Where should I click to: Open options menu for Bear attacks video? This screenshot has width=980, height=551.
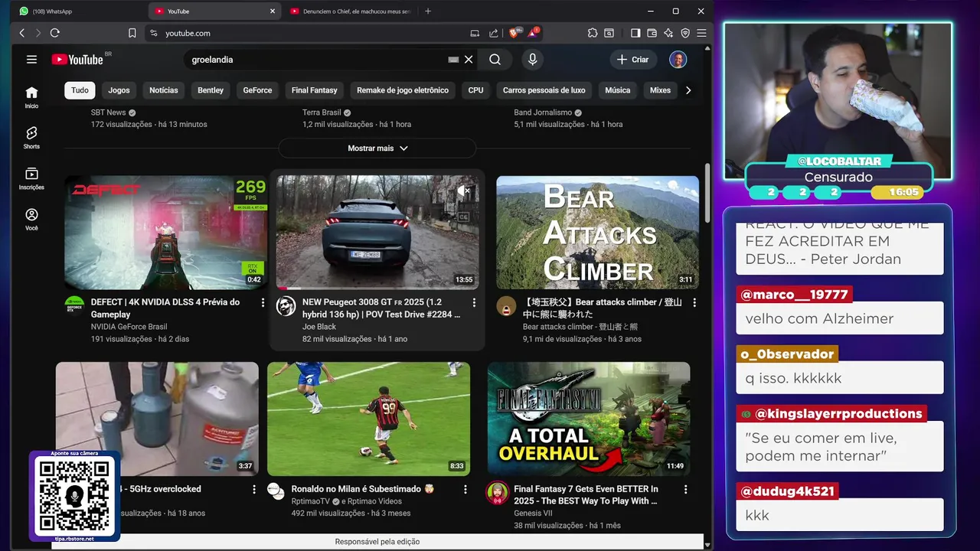coord(694,303)
